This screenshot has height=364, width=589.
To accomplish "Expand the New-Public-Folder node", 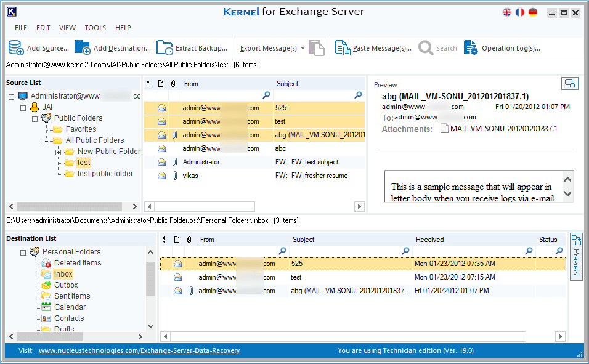I will [59, 152].
